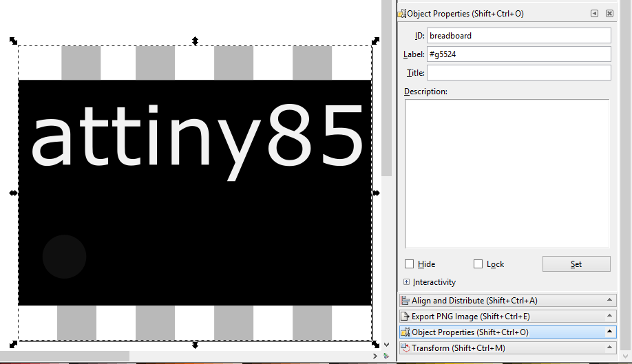
Task: Click the bottom-center scale handle
Action: pyautogui.click(x=195, y=345)
